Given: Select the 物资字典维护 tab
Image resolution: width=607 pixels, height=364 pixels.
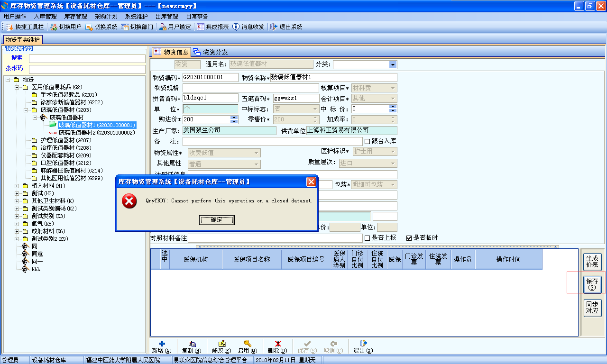Looking at the screenshot, I should click(22, 40).
